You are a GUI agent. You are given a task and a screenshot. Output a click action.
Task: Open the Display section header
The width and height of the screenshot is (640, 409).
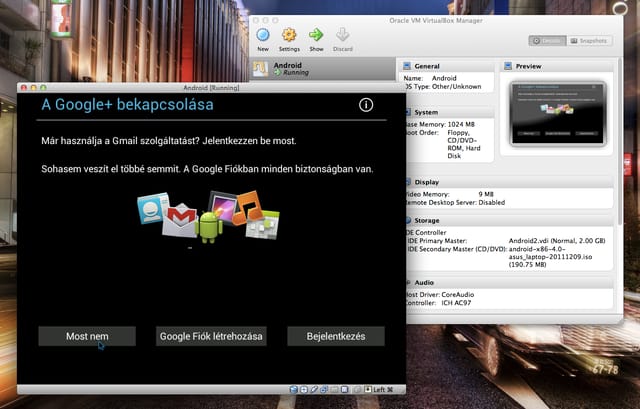click(509, 182)
